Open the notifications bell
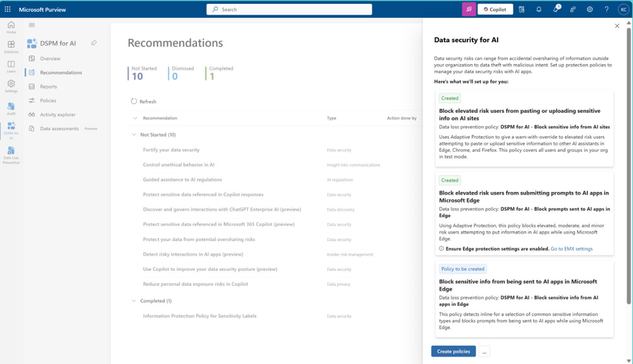Image resolution: width=633 pixels, height=364 pixels. (539, 9)
